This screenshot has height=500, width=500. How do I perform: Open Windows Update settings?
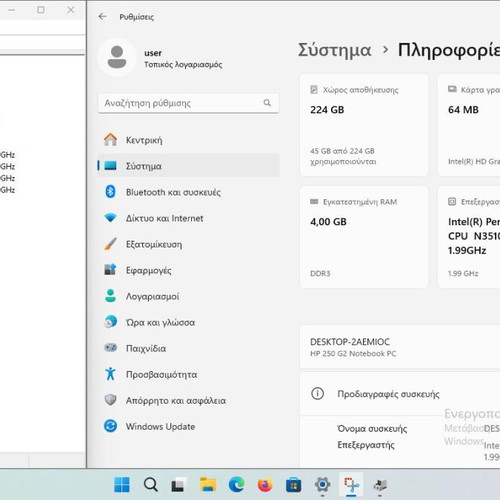coord(188,426)
